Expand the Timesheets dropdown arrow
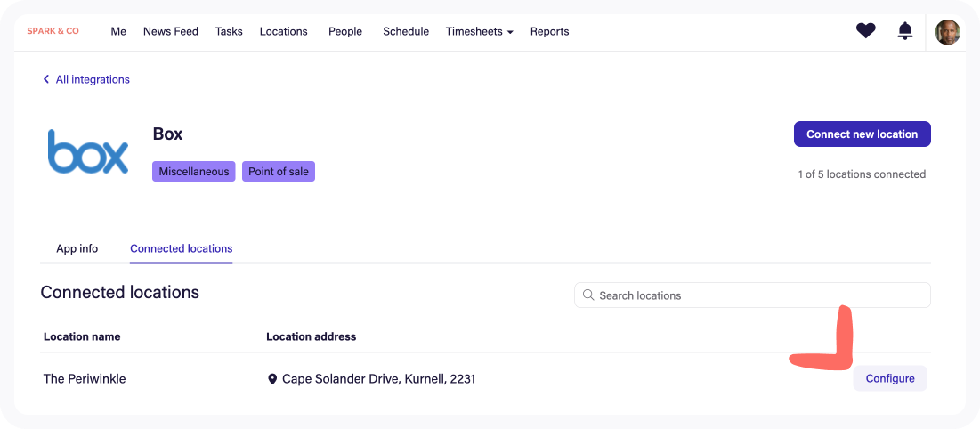 tap(510, 32)
